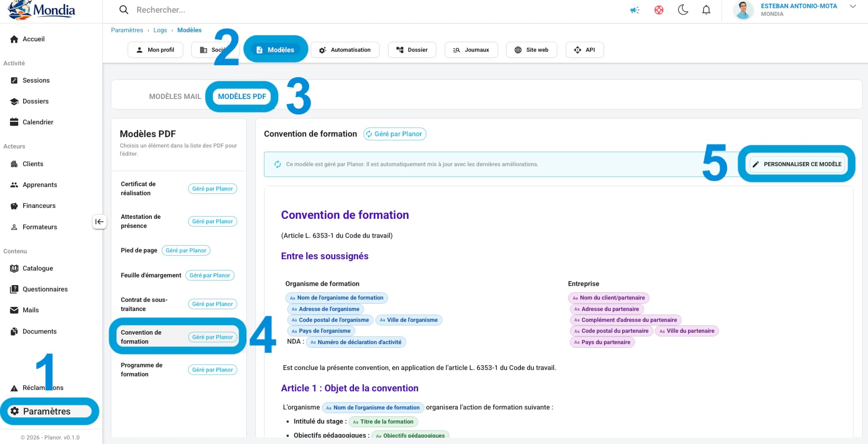This screenshot has width=868, height=444.
Task: Toggle dark mode with the moon icon
Action: pos(683,10)
